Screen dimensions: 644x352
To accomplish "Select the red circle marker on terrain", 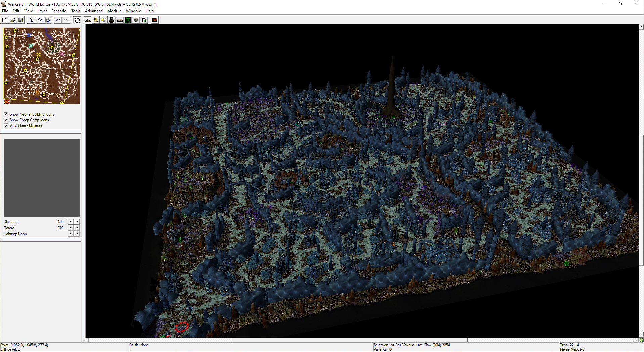I will tap(182, 326).
